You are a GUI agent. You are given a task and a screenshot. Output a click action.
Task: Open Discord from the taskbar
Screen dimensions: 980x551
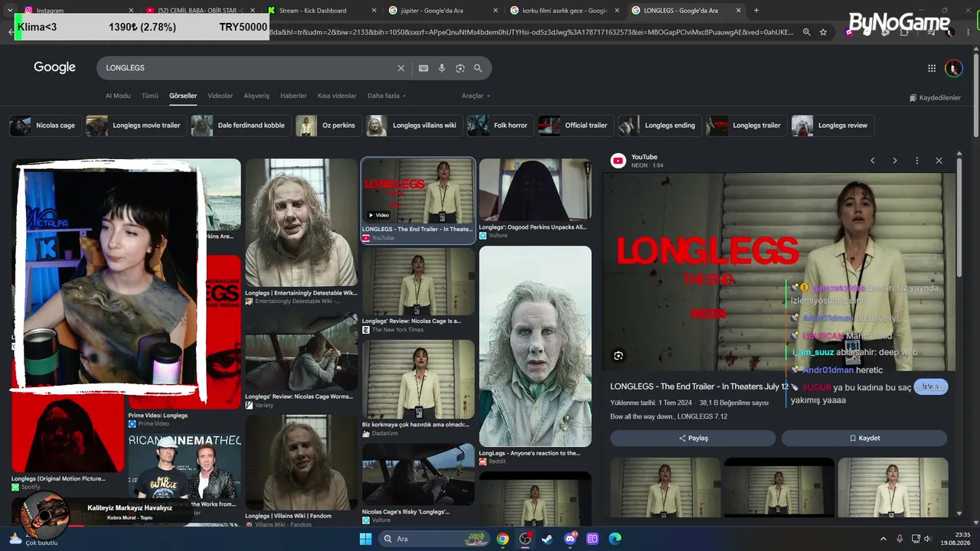pyautogui.click(x=570, y=539)
